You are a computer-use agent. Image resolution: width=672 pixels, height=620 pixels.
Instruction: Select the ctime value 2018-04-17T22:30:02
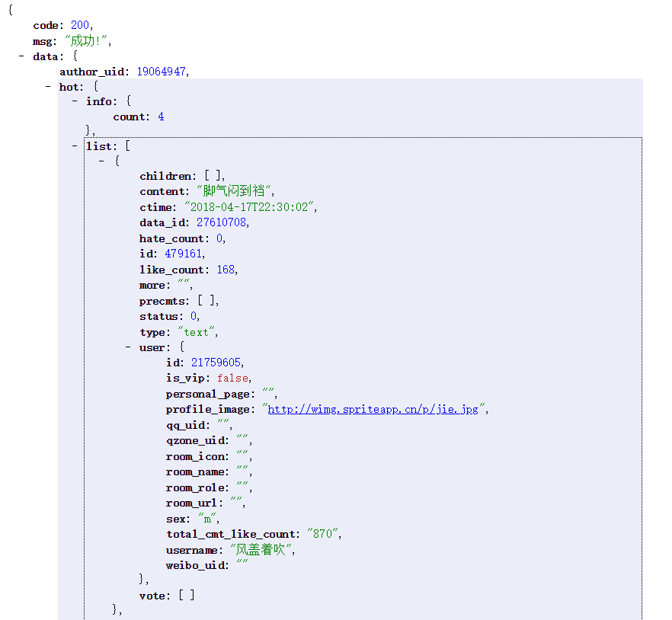click(249, 207)
